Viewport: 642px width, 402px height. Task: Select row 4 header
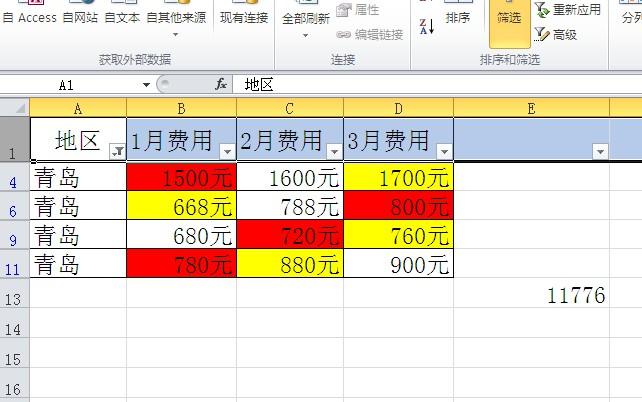pyautogui.click(x=14, y=176)
